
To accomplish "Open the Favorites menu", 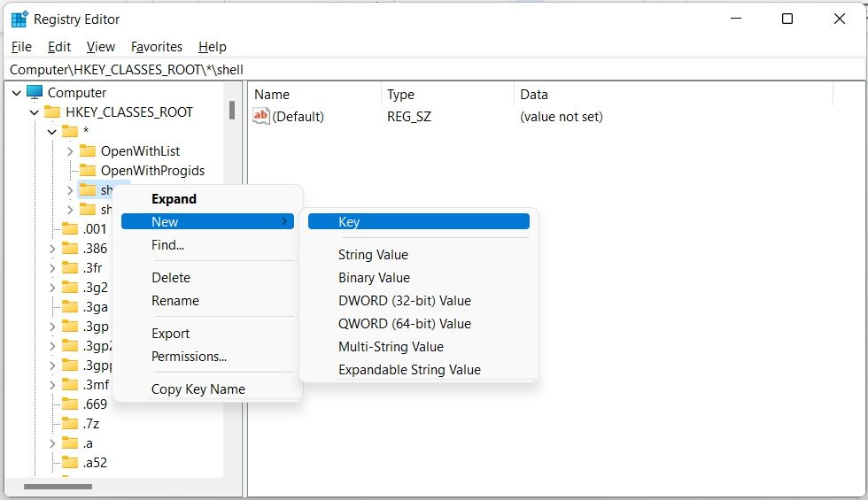I will pyautogui.click(x=156, y=47).
